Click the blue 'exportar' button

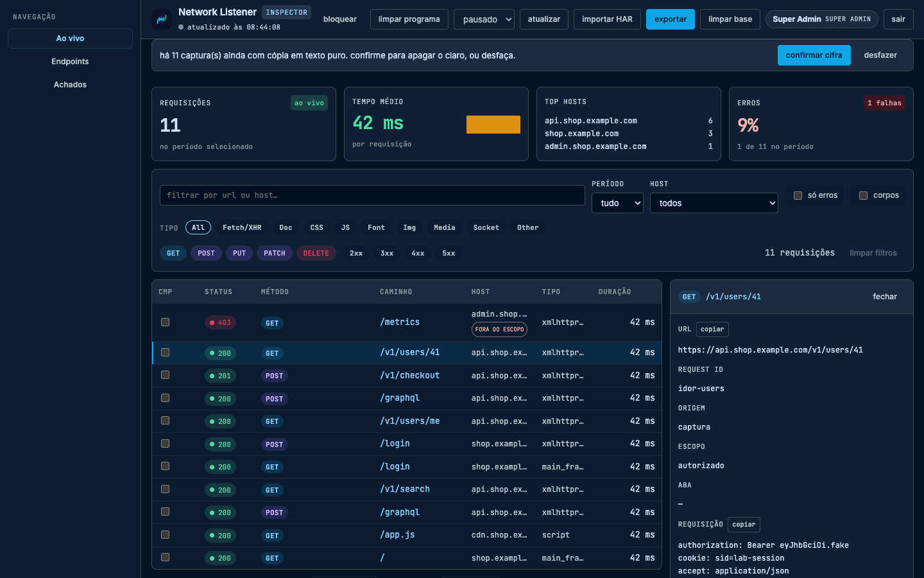pos(671,19)
